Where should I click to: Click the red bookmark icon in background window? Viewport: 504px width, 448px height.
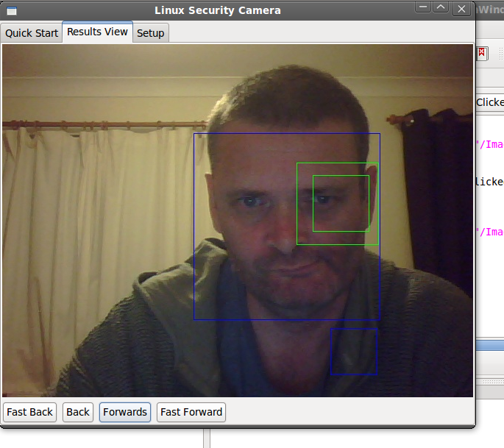click(482, 53)
